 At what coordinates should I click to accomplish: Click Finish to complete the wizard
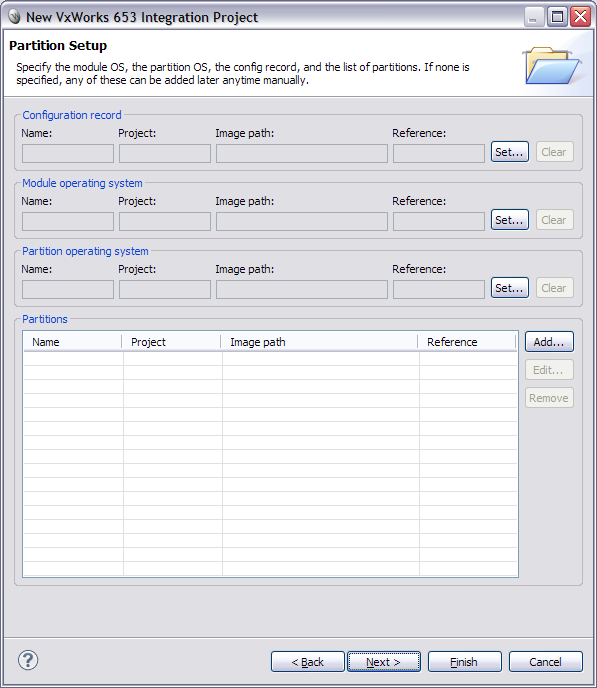click(x=465, y=662)
